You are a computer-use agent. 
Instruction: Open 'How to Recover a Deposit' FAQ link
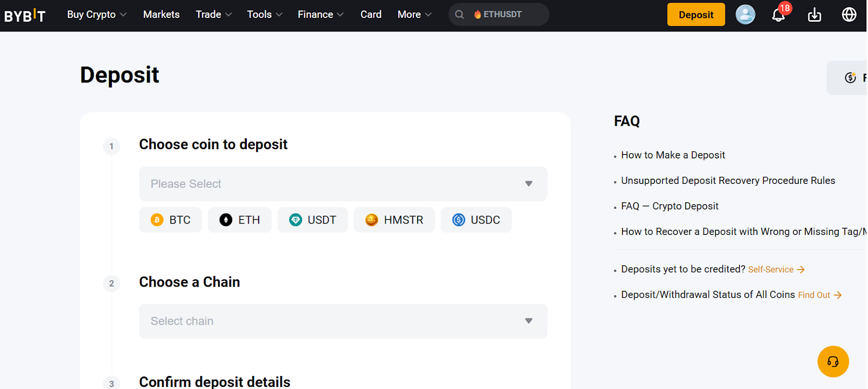pos(743,232)
